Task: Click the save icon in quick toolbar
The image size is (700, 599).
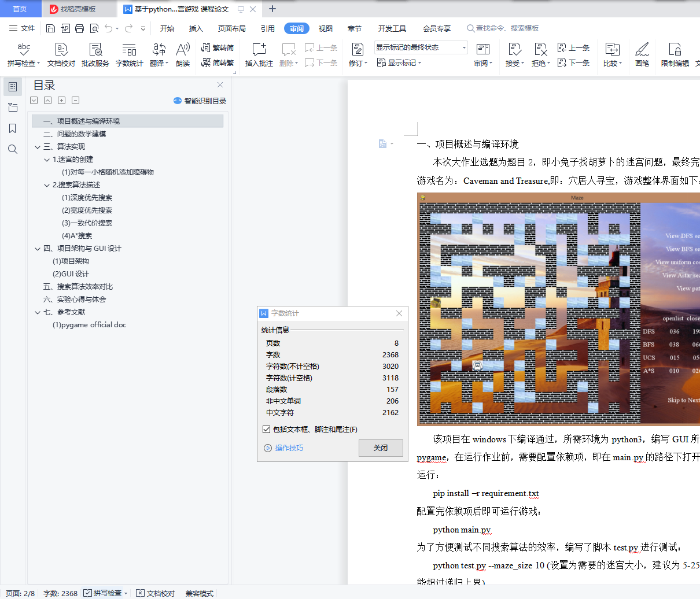Action: pos(50,28)
